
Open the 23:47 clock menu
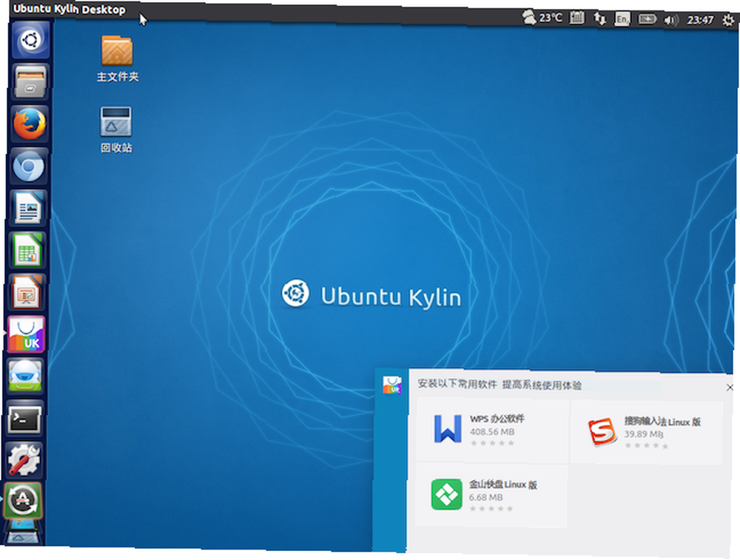tap(700, 20)
